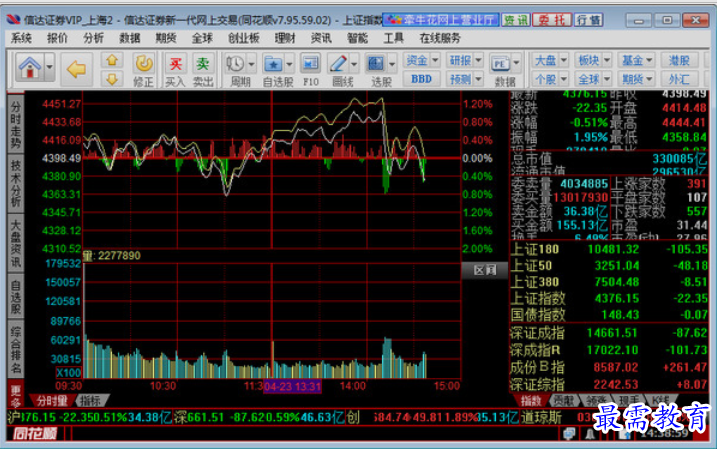Screen dimensions: 717x449
Task: Go back with the yellow left arrow
Action: click(76, 69)
